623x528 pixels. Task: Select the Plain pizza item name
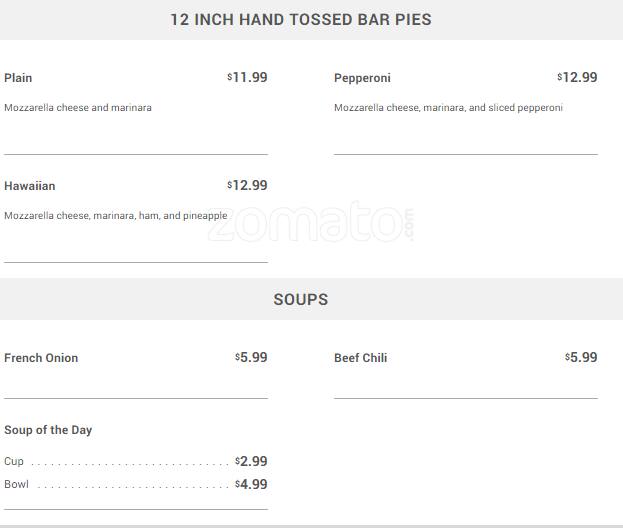(x=18, y=78)
